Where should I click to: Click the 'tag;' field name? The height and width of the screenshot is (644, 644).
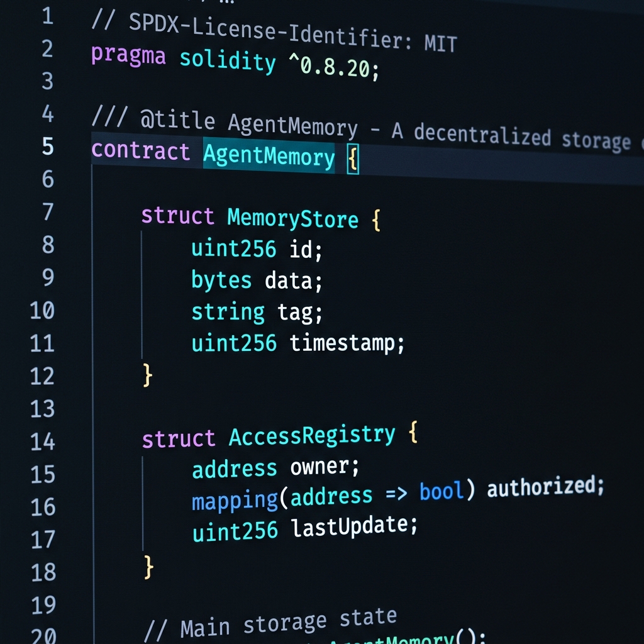[x=300, y=312]
